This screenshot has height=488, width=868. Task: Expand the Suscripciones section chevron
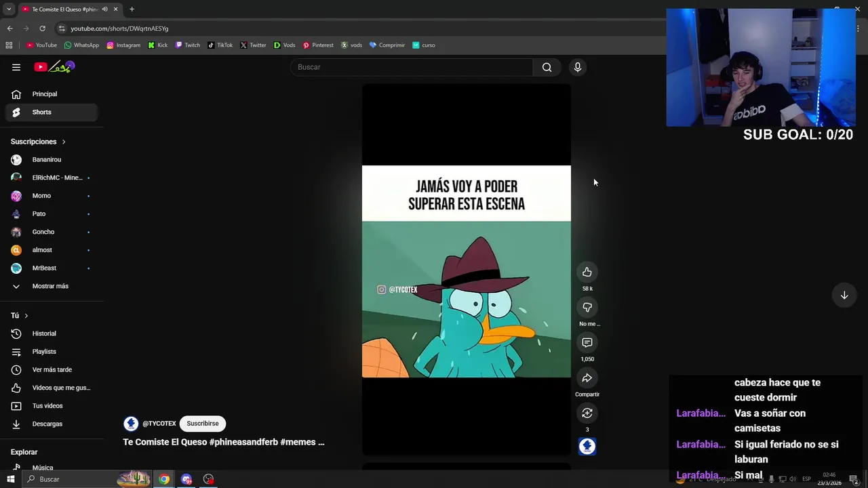[x=64, y=142]
